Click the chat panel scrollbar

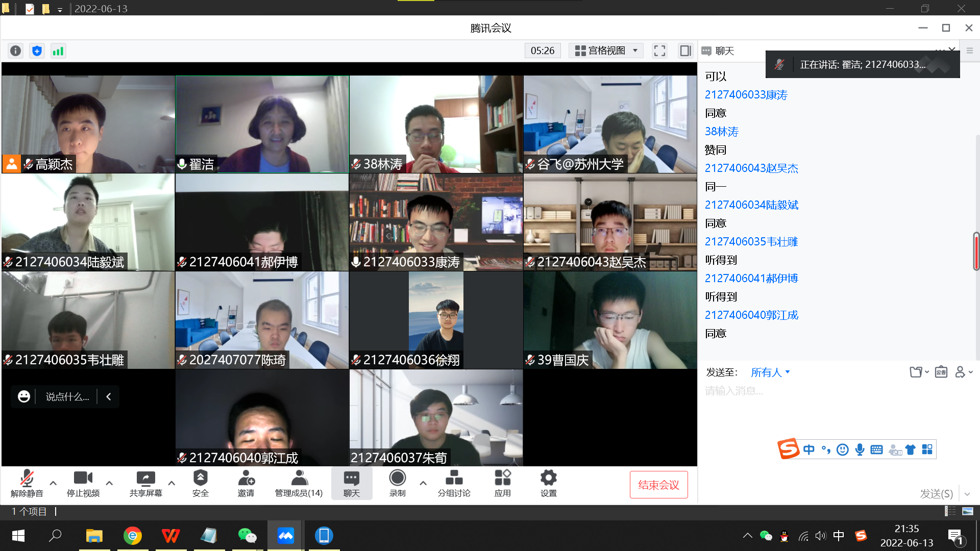click(x=976, y=251)
